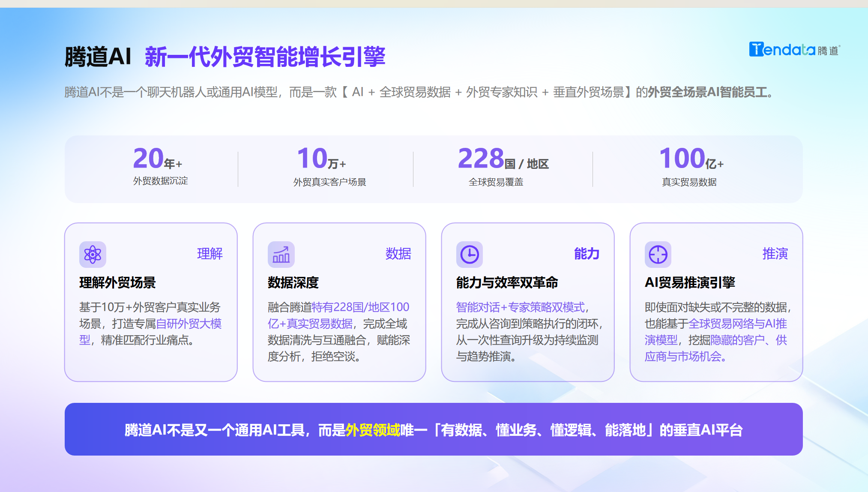Click the banner phrase 有数据、懂业务、懂逻辑、能落地
The image size is (868, 492).
(x=543, y=430)
